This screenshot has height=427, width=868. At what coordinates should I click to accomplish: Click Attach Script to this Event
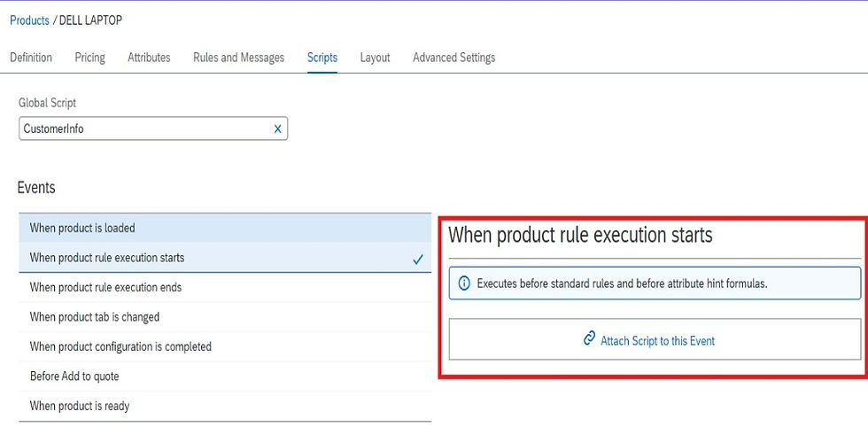pos(657,340)
